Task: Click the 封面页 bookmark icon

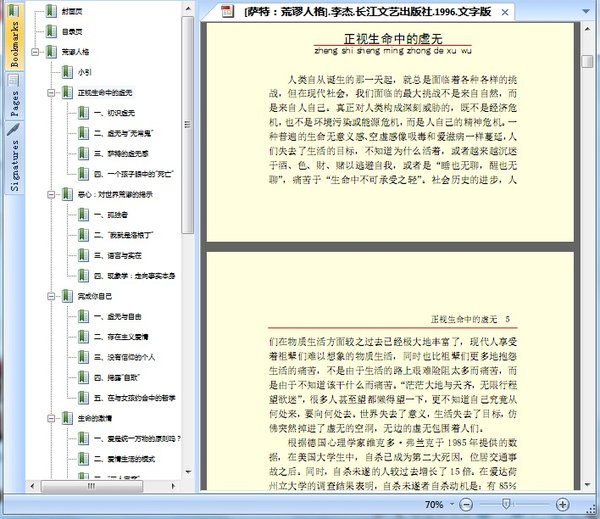Action: pyautogui.click(x=49, y=12)
